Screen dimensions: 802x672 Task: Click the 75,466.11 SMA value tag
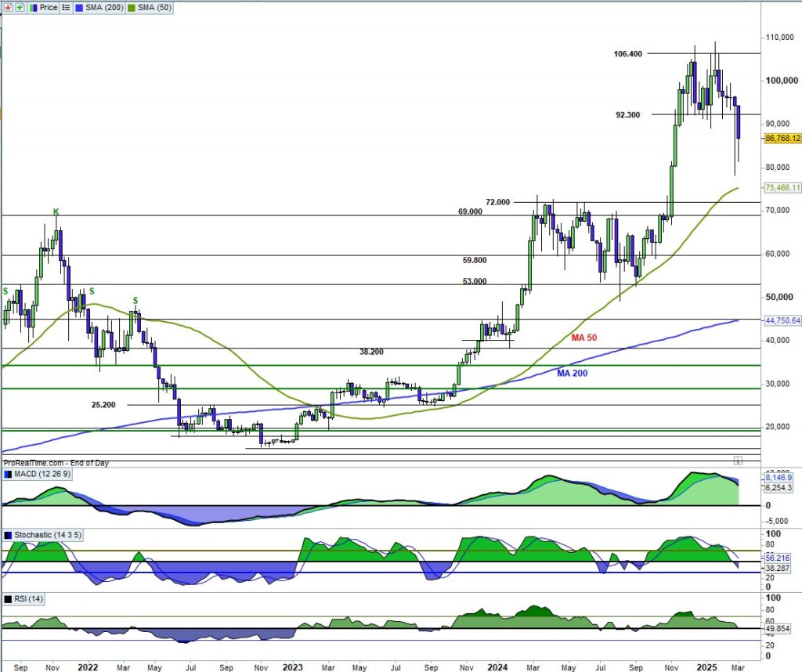(x=782, y=188)
